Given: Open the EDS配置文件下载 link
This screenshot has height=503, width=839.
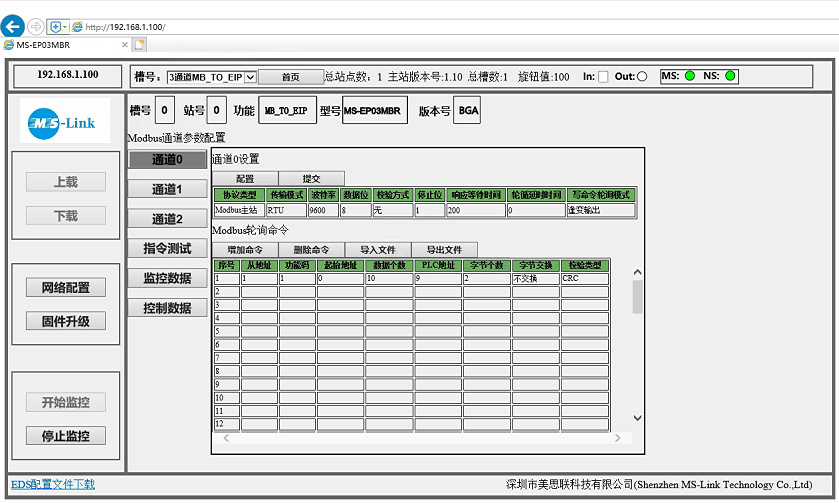Looking at the screenshot, I should (x=53, y=484).
